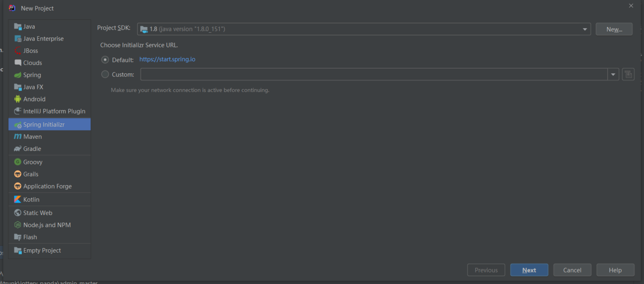644x284 pixels.
Task: Click the Clouds label text
Action: point(33,63)
